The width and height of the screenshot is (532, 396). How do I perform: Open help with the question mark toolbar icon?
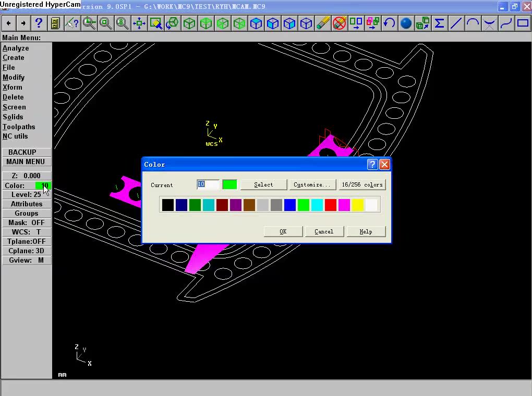pyautogui.click(x=39, y=23)
